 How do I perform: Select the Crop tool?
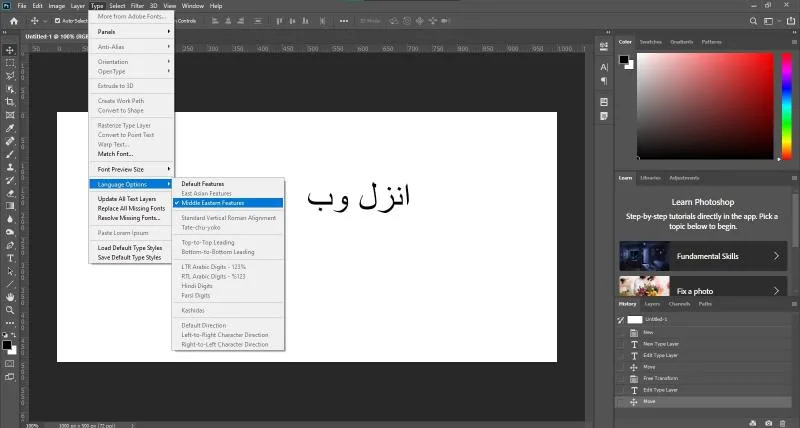coord(10,102)
